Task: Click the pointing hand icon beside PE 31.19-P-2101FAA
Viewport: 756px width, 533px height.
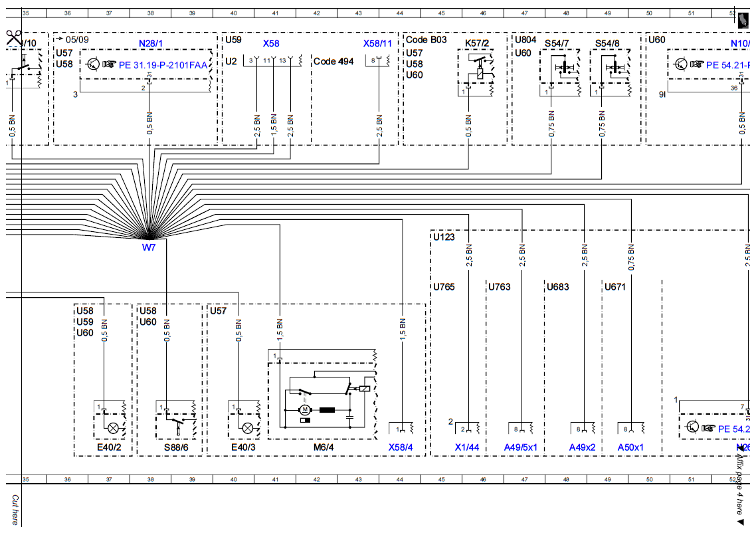Action: point(110,64)
